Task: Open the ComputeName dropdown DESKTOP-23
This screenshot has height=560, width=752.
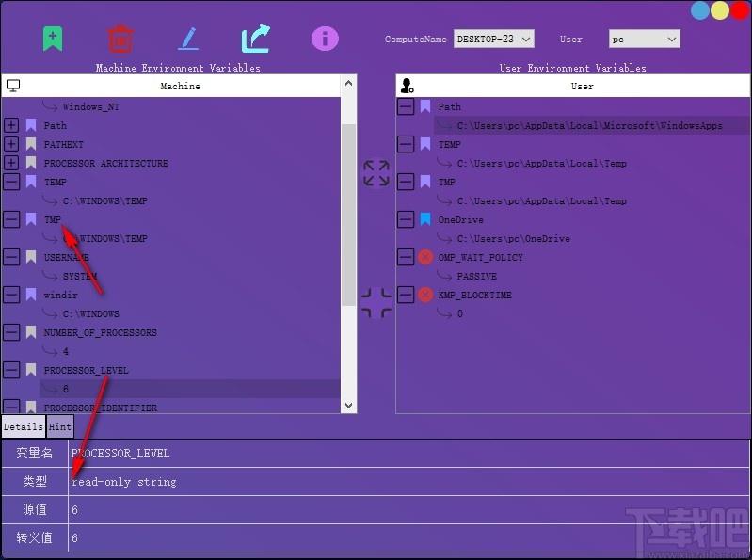Action: click(x=493, y=39)
